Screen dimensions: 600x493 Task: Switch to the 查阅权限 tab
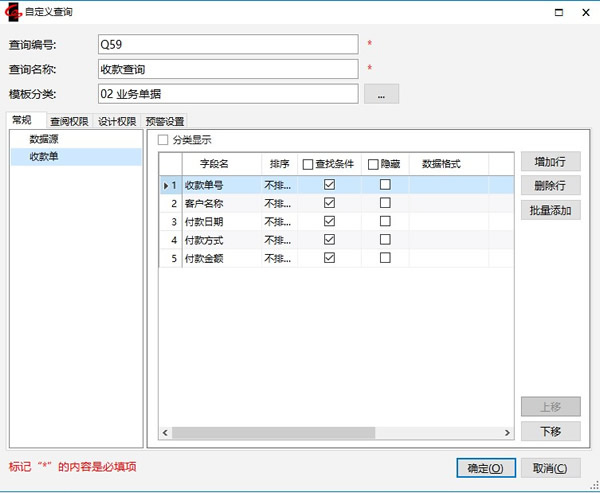69,122
